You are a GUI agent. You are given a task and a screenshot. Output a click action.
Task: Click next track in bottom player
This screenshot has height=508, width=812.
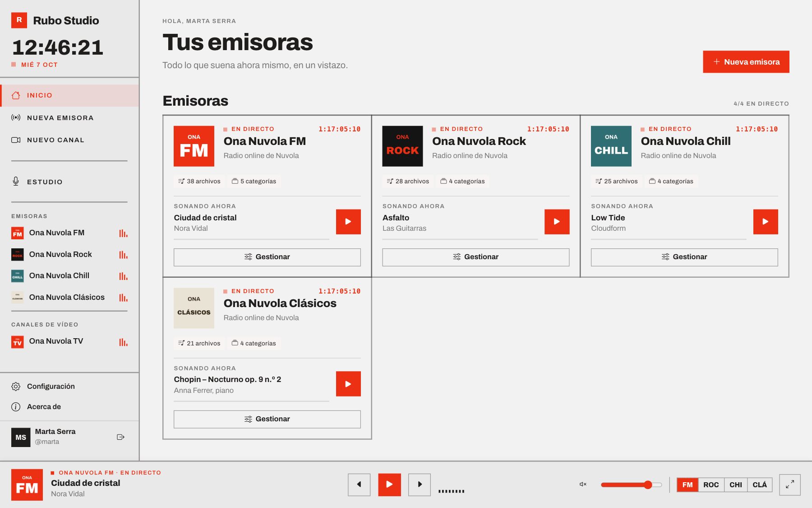420,485
